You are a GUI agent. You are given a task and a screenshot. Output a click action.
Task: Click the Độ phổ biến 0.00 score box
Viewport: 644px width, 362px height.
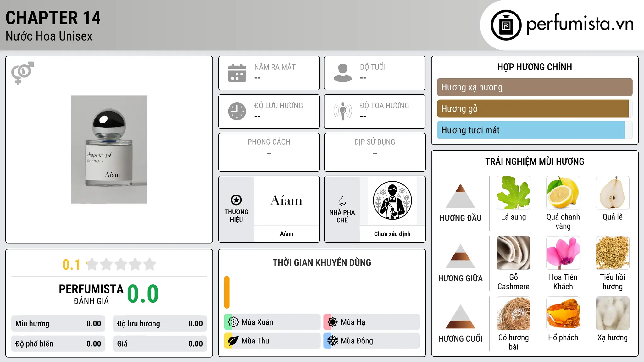coord(58,344)
